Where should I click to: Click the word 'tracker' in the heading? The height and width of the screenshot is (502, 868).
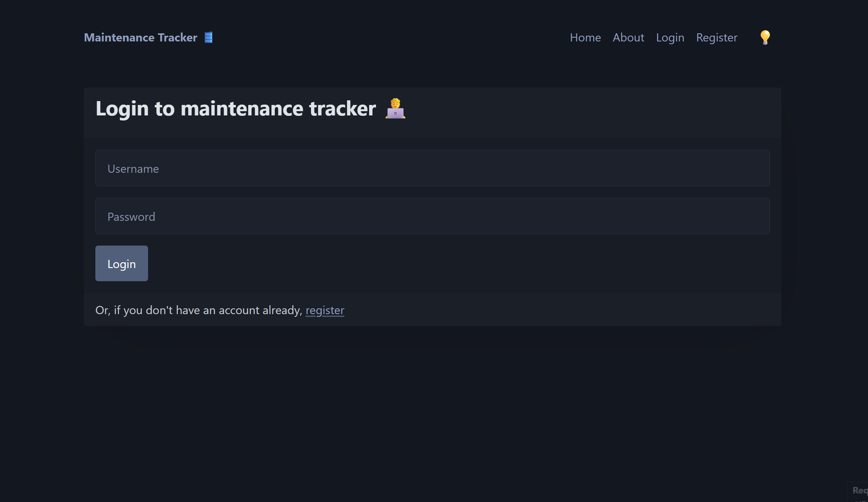[342, 108]
